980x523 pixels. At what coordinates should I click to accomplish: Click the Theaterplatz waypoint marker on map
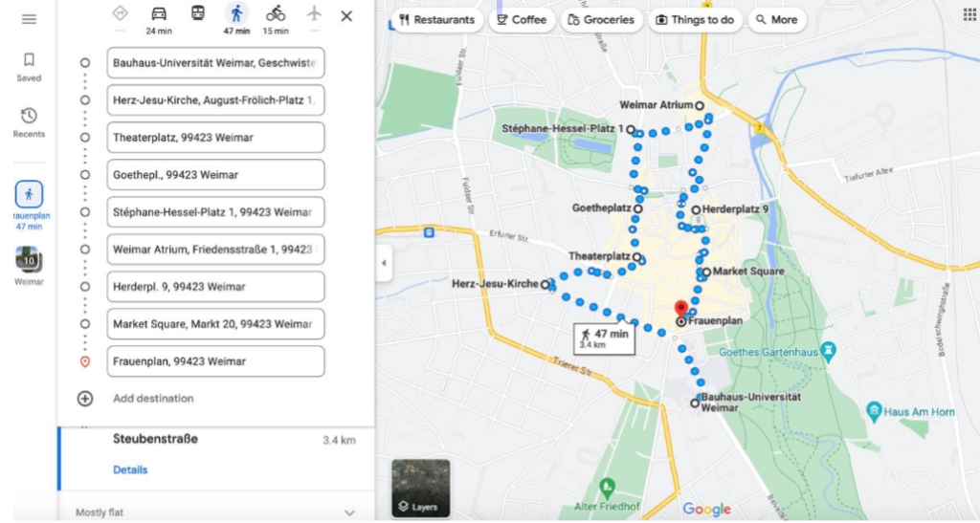click(636, 256)
